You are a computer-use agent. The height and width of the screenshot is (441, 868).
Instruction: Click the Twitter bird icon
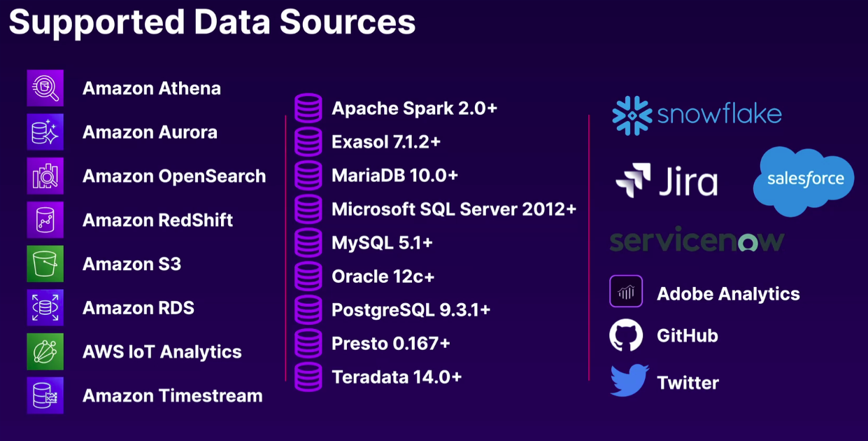point(629,381)
